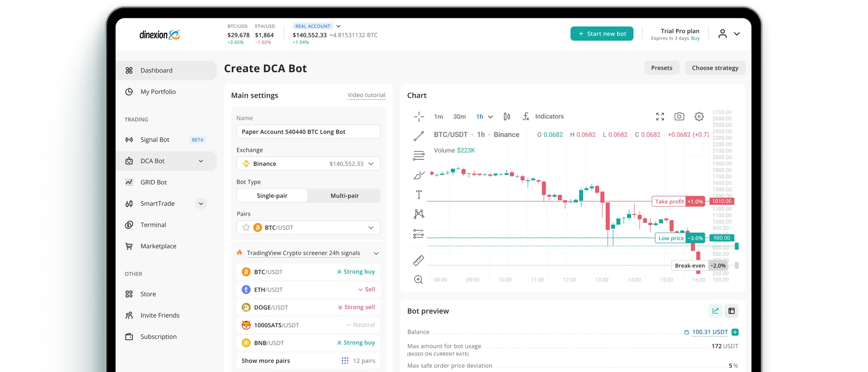
Task: Select Single-pair bot type
Action: click(272, 196)
